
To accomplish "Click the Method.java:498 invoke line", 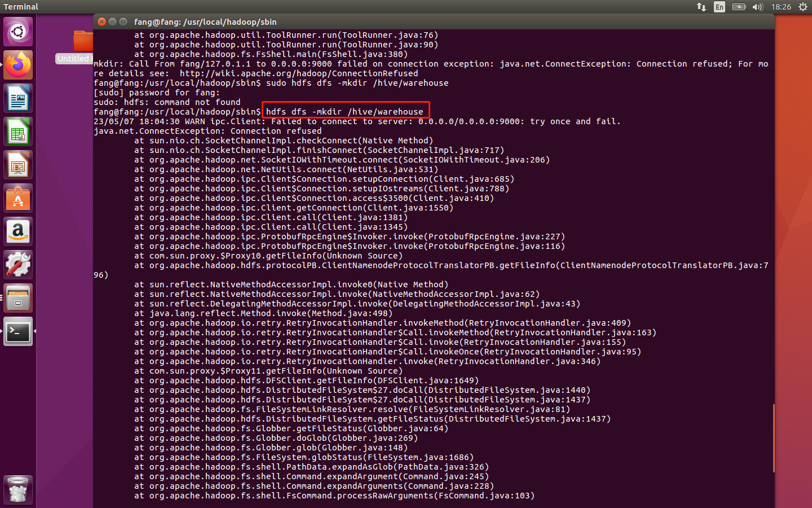I will pos(263,313).
